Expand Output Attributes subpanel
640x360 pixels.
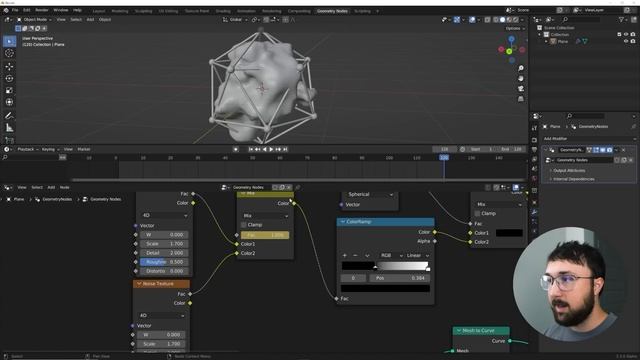(569, 171)
